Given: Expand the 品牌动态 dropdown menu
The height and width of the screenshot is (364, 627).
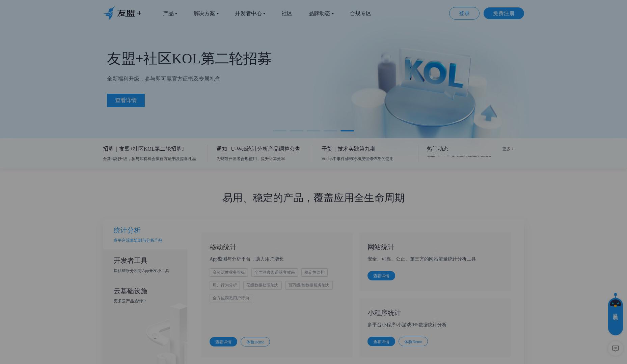Looking at the screenshot, I should click(x=321, y=13).
